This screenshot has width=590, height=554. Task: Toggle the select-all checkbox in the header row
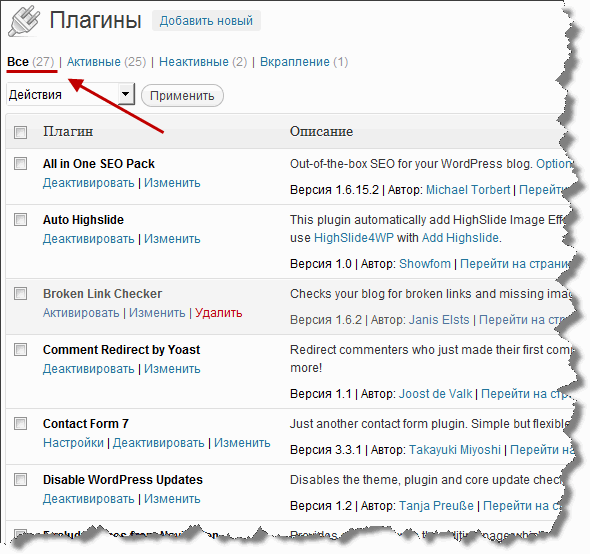pyautogui.click(x=20, y=132)
